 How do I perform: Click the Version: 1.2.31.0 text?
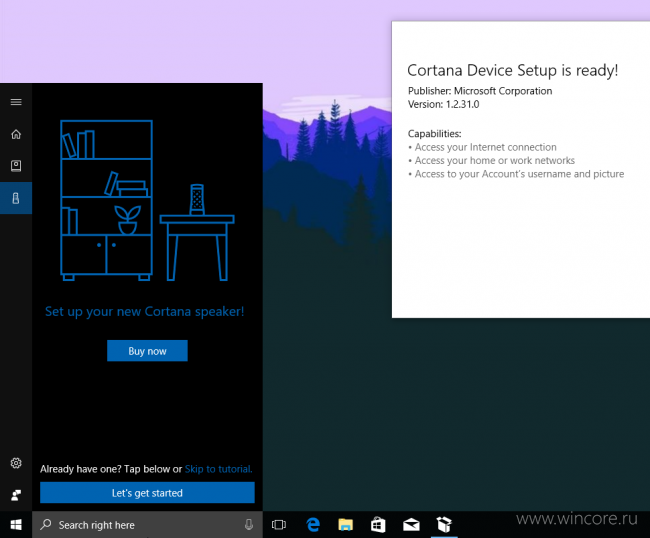coord(443,104)
